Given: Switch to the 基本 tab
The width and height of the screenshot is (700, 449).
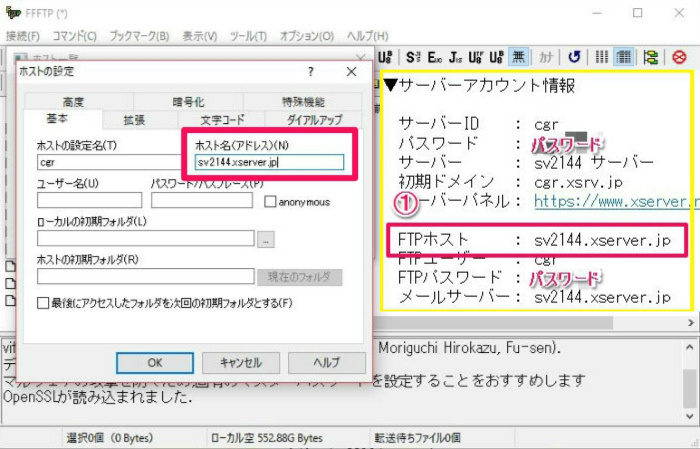Looking at the screenshot, I should point(57,119).
